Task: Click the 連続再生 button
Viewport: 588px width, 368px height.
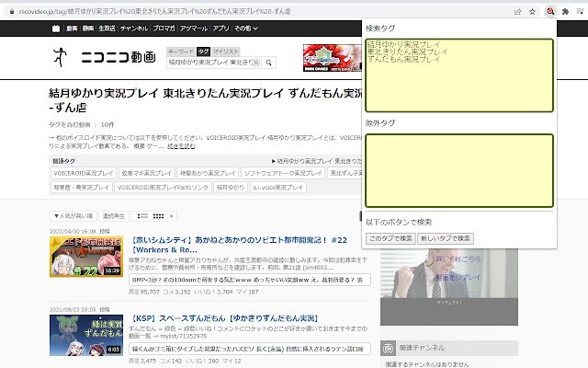Action: 114,216
